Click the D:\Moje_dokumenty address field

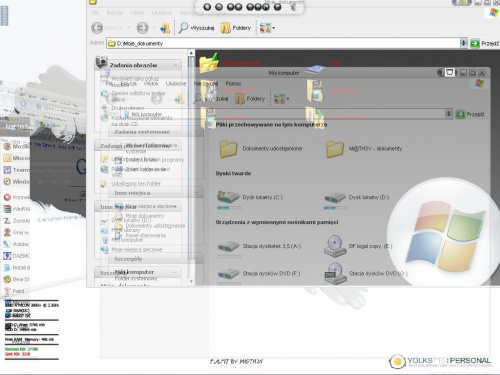click(283, 43)
